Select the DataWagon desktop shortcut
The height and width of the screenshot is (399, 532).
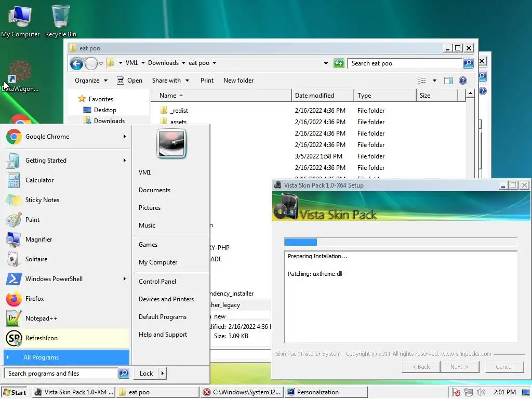[20, 76]
